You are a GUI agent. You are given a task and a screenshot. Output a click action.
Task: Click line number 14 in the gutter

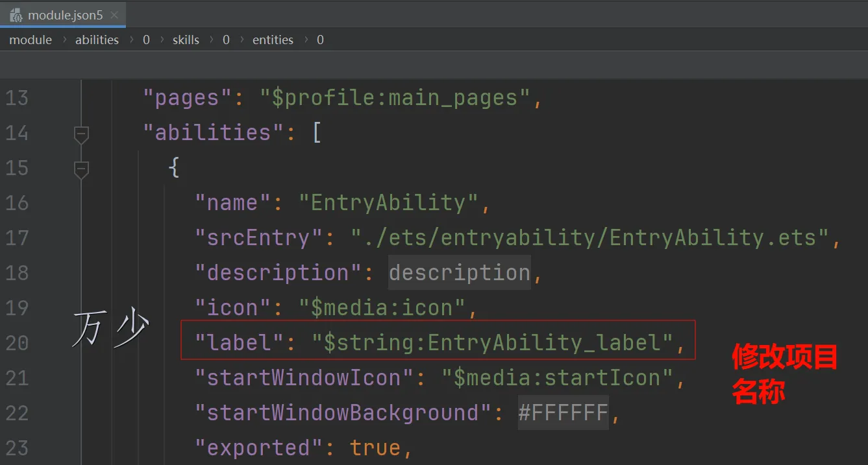click(17, 133)
